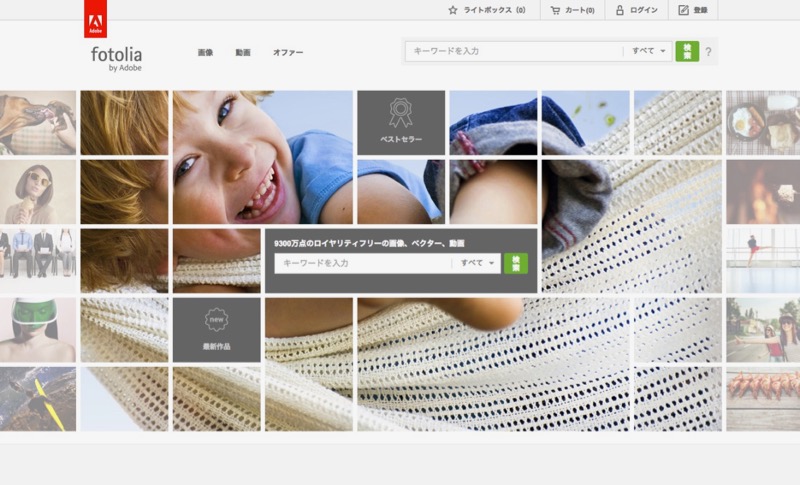Viewport: 800px width, 485px height.
Task: Open the dark fireplace thumbnail
Action: pyautogui.click(x=763, y=192)
